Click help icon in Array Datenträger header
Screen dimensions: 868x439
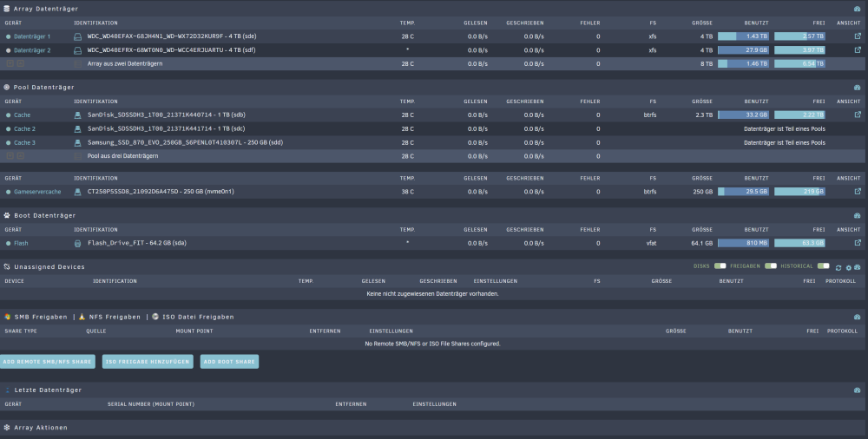[858, 9]
